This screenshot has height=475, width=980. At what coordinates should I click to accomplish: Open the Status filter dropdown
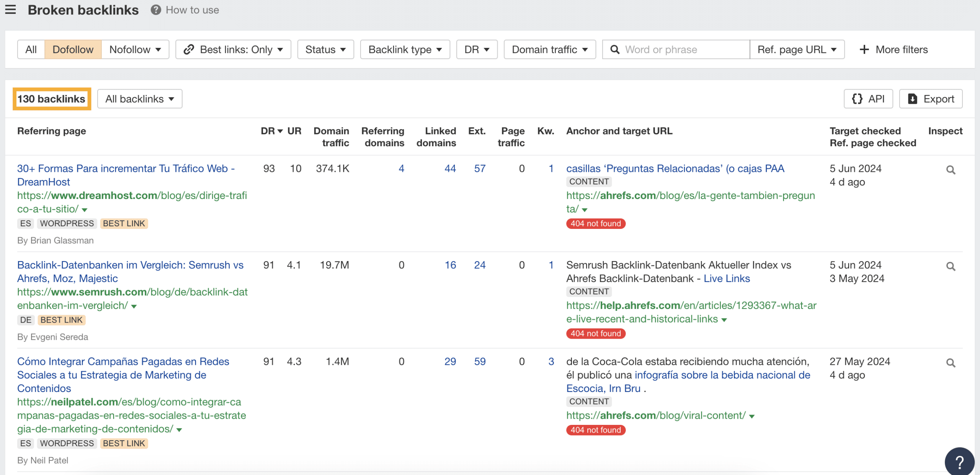pos(325,49)
